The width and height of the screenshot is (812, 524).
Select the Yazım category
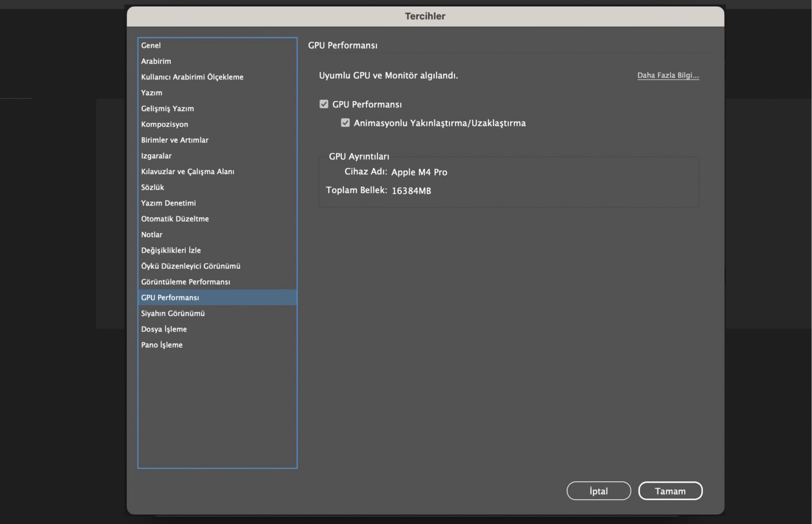point(151,93)
